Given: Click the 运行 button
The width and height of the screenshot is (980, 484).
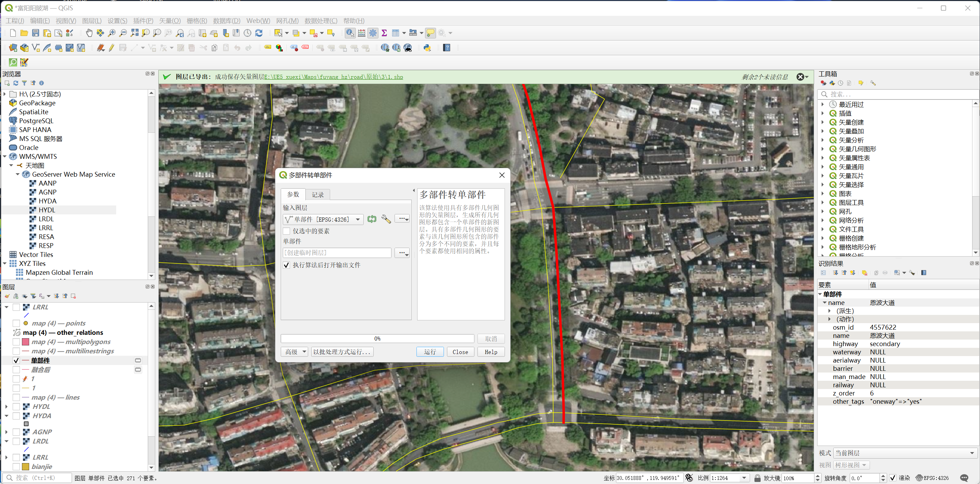Looking at the screenshot, I should click(x=430, y=352).
